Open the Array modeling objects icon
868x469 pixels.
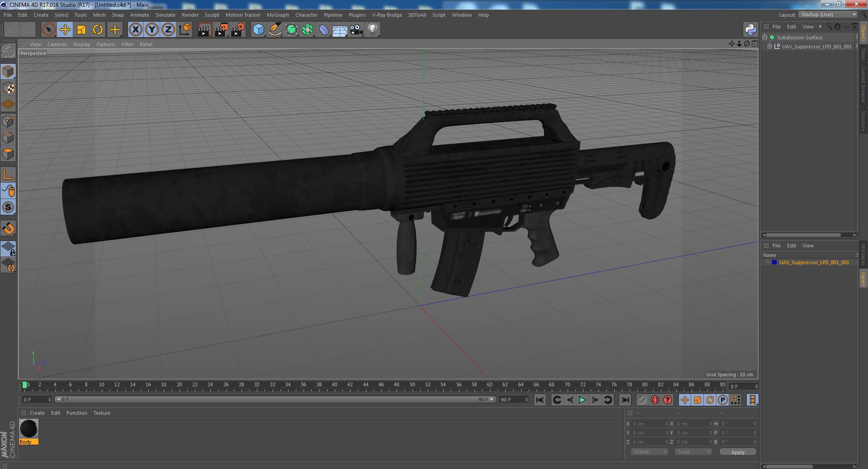[308, 30]
